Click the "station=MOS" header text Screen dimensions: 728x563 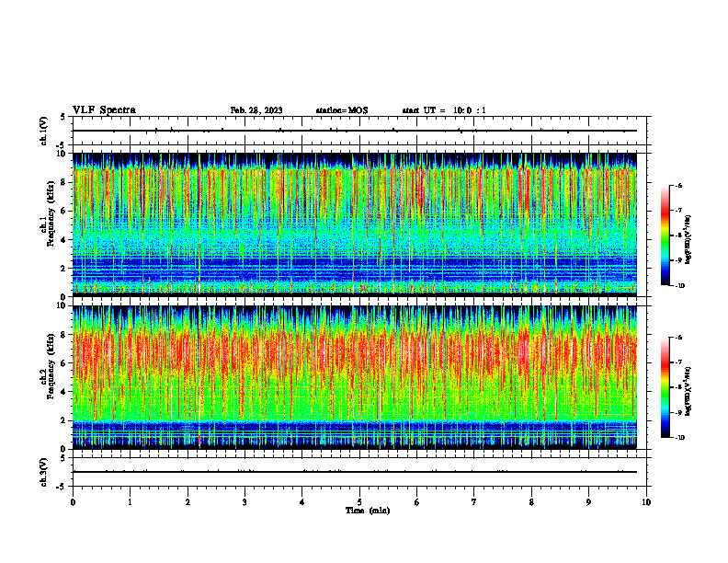pos(342,110)
